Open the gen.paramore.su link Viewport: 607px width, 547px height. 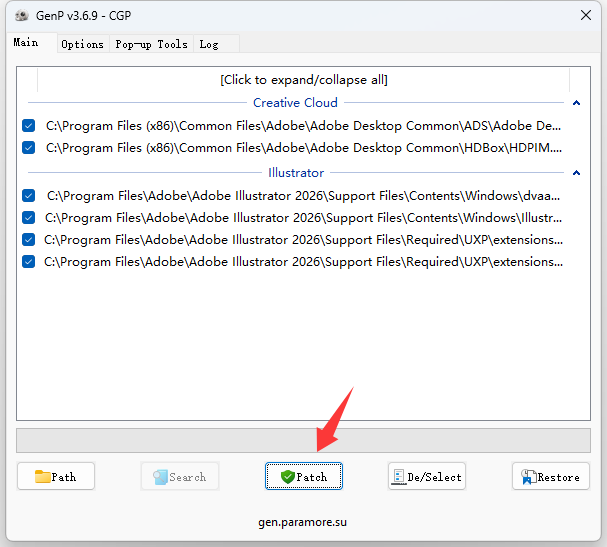coord(302,522)
